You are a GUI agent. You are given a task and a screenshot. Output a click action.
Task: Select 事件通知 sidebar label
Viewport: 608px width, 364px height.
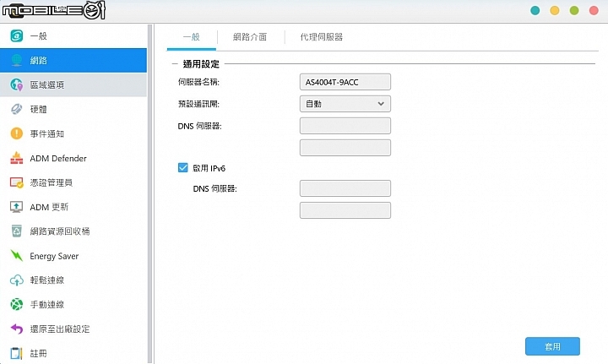tap(47, 133)
